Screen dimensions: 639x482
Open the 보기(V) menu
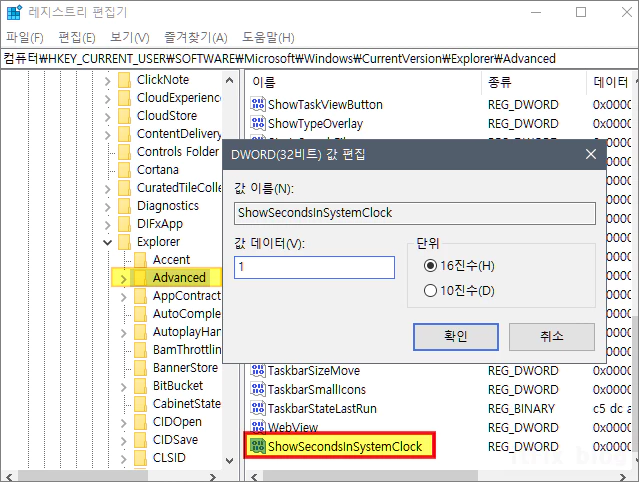[x=130, y=38]
